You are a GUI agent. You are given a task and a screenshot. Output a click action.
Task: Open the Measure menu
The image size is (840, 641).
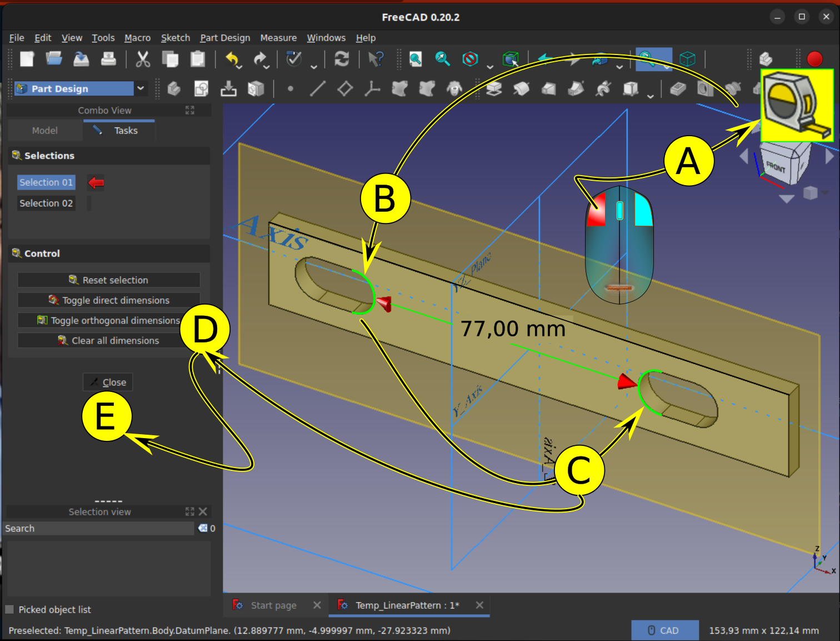tap(278, 38)
